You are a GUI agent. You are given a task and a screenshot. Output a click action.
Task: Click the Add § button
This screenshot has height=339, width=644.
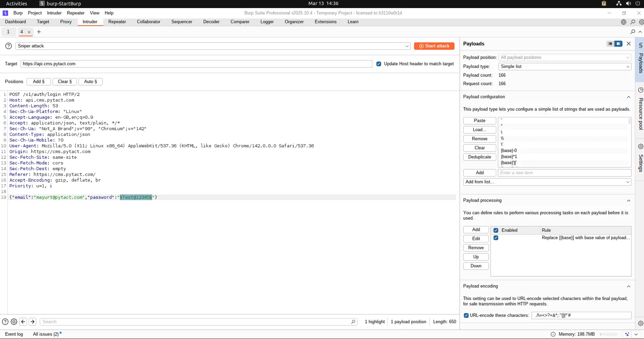pyautogui.click(x=39, y=82)
